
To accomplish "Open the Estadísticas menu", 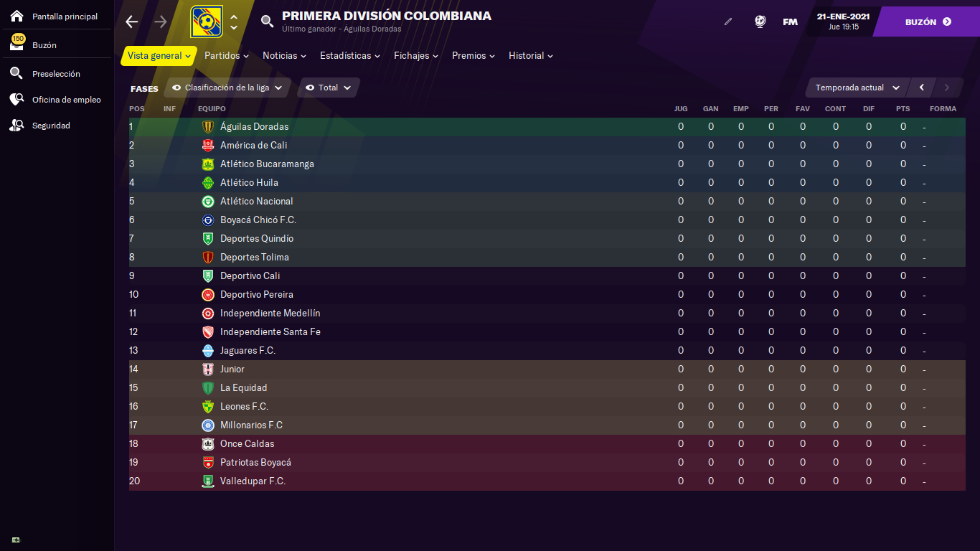I will coord(350,55).
